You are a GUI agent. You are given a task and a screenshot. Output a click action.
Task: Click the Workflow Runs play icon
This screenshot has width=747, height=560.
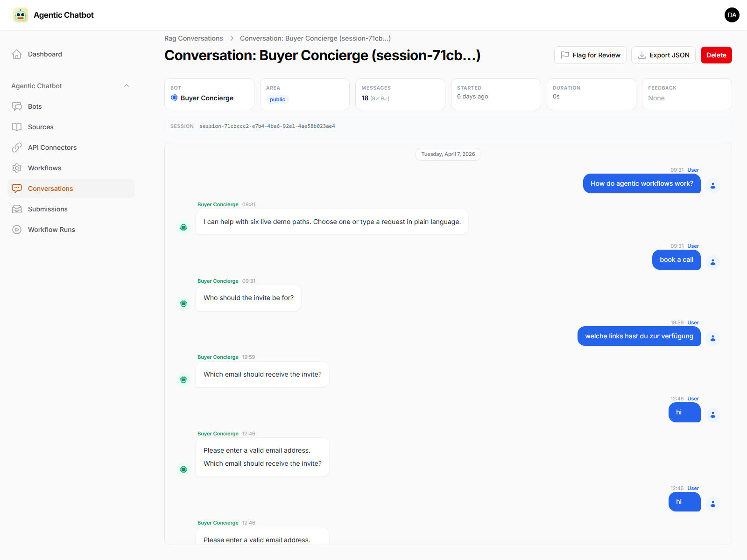click(17, 230)
